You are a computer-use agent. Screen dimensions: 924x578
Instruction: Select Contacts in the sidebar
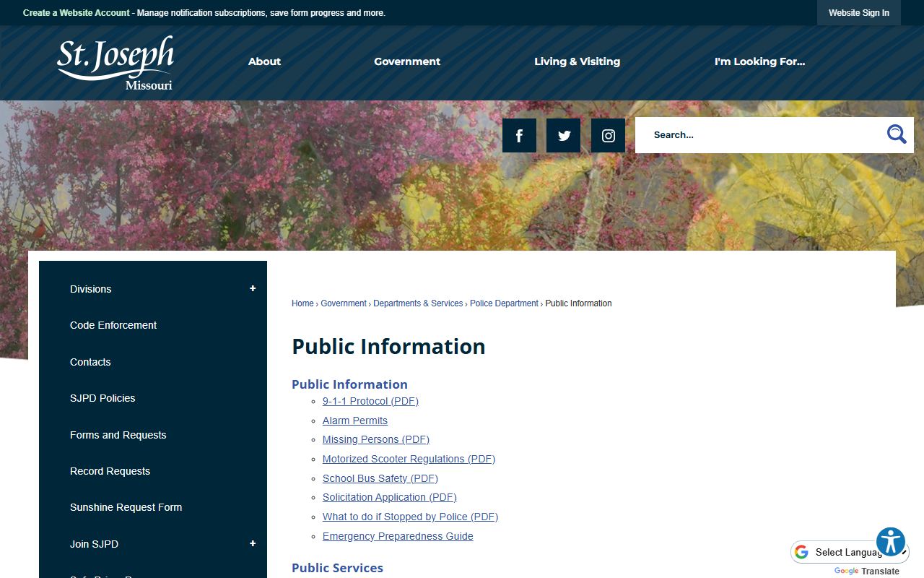90,362
